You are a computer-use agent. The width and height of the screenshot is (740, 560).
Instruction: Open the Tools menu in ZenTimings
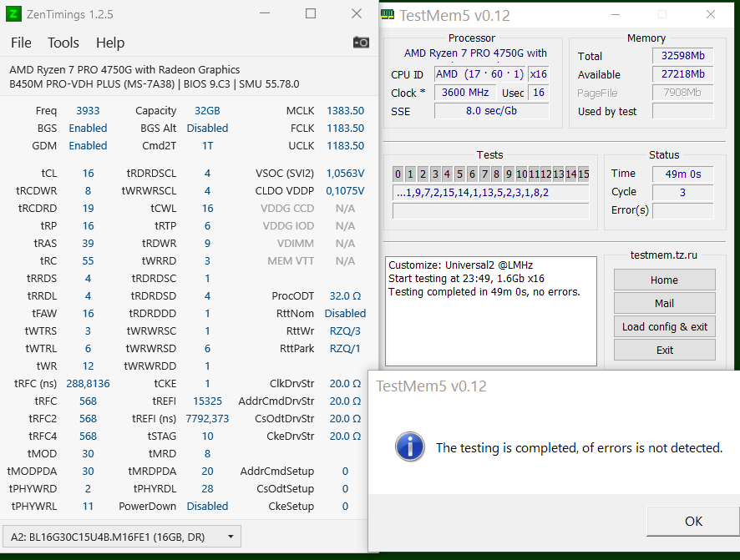coord(63,43)
